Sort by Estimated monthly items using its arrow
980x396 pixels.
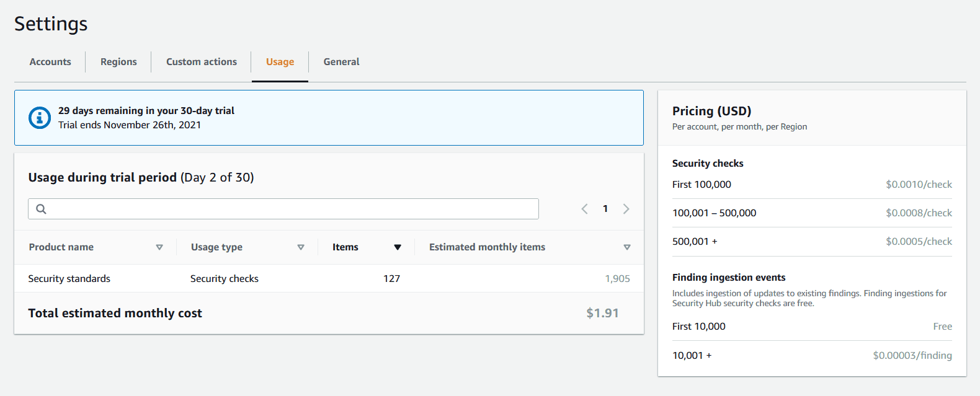point(627,247)
